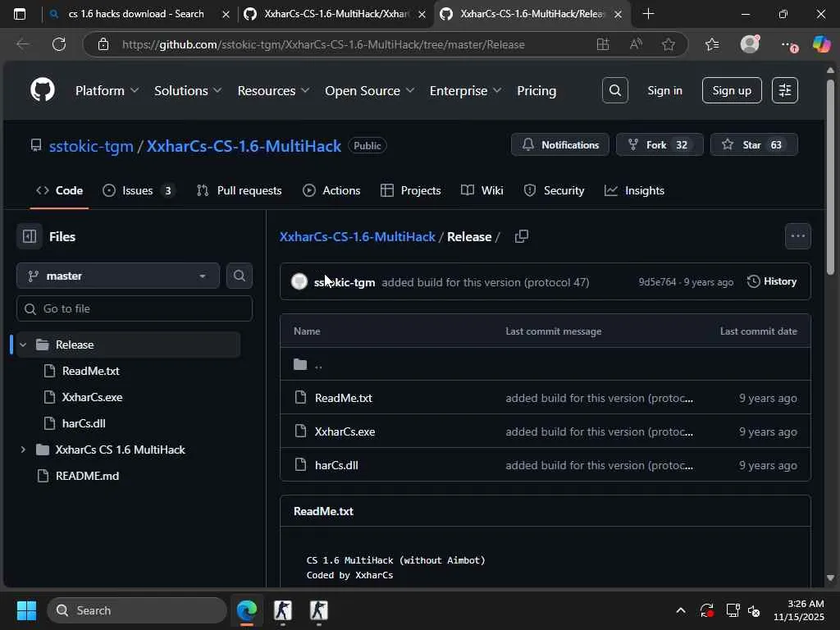Click the muted volume tray icon
The image size is (840, 630).
click(x=755, y=610)
